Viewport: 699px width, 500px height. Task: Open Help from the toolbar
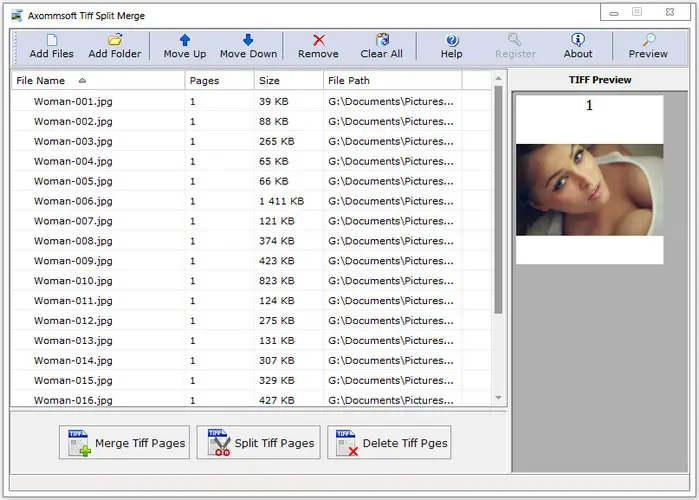point(451,46)
